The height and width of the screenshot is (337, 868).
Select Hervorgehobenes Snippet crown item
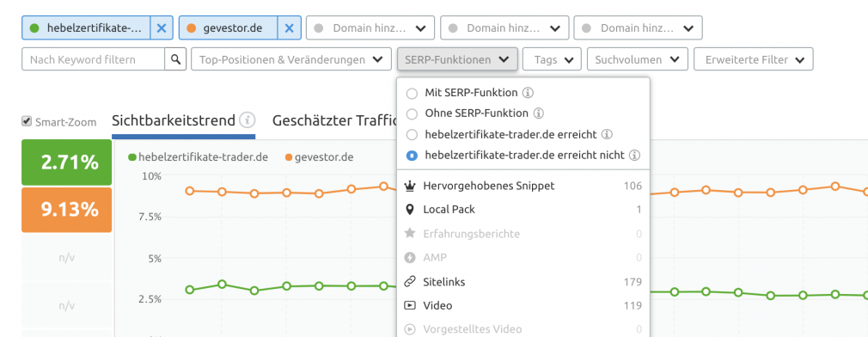pyautogui.click(x=523, y=186)
